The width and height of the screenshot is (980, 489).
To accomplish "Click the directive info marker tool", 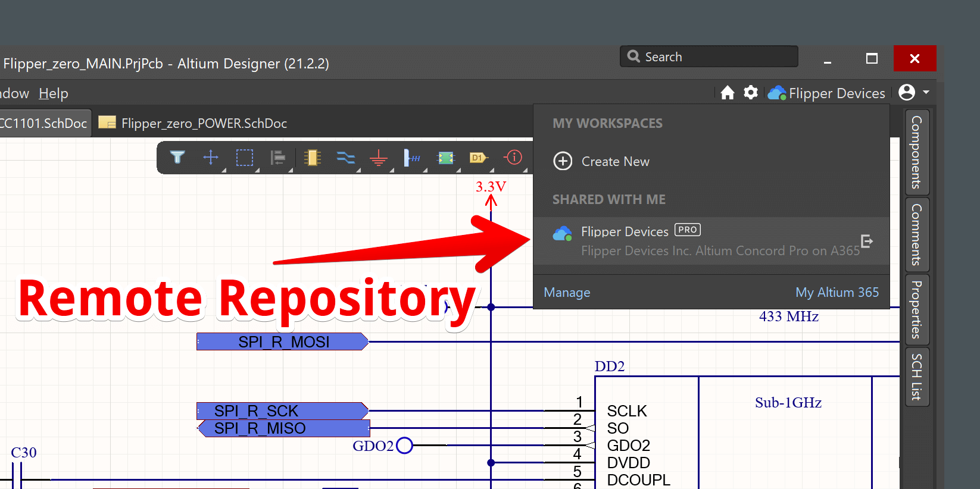I will coord(513,157).
